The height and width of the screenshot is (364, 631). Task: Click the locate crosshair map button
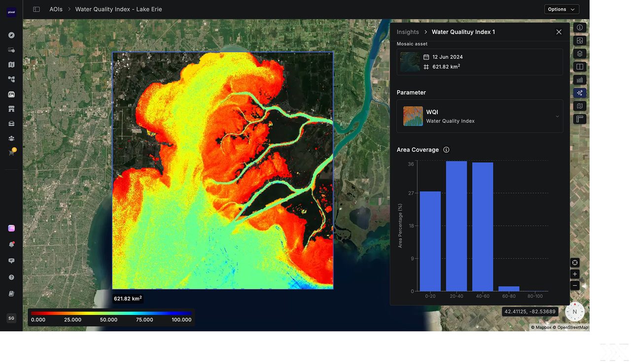575,263
